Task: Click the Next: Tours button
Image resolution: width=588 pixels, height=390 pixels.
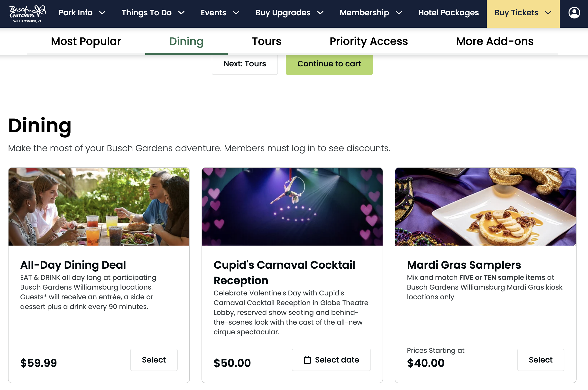Action: 245,64
